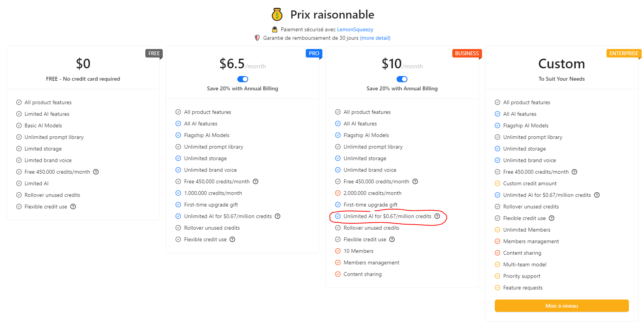Click help icon next to ENTERPRISE Flexible credit use
This screenshot has width=644, height=325.
[552, 218]
